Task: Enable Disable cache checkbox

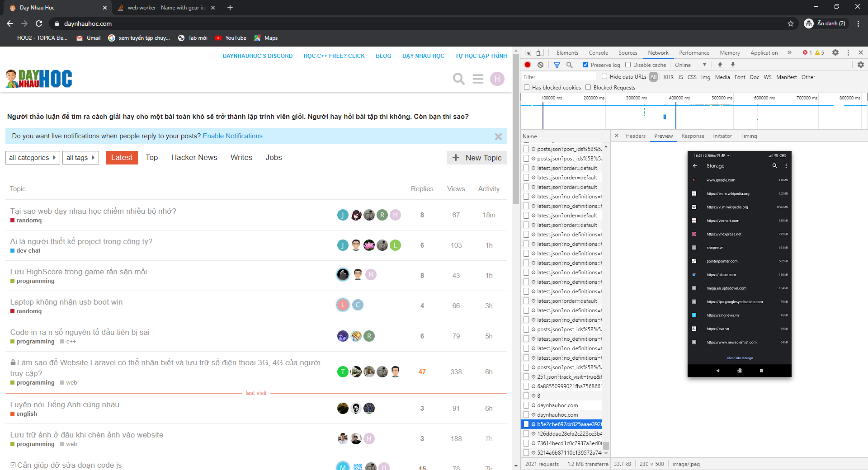Action: click(628, 65)
